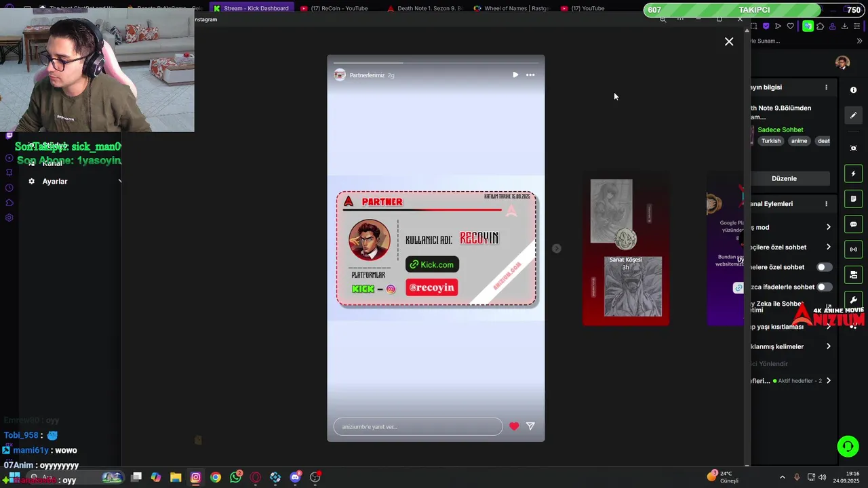This screenshot has height=488, width=868.
Task: Click the browser heart bookmarks icon
Action: coord(790,26)
